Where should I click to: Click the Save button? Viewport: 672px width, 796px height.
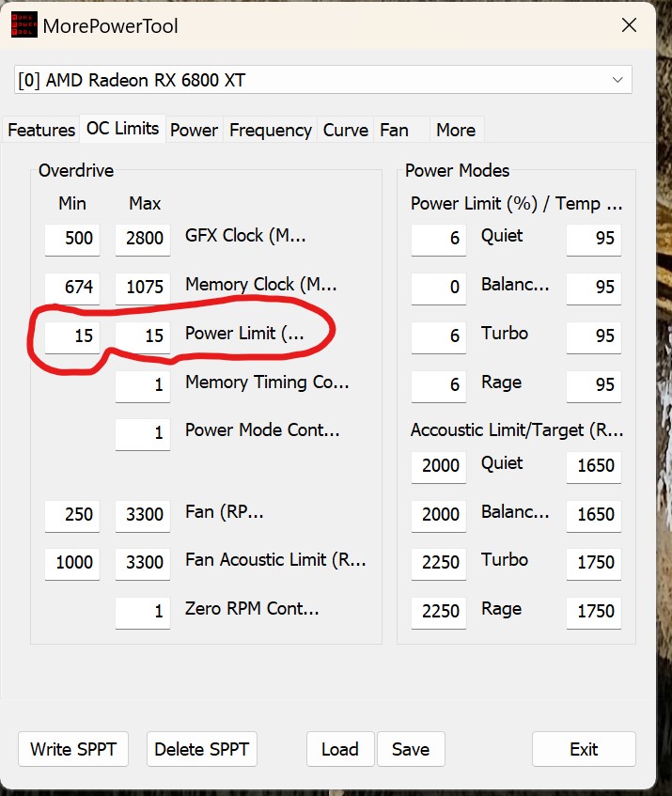coord(411,749)
